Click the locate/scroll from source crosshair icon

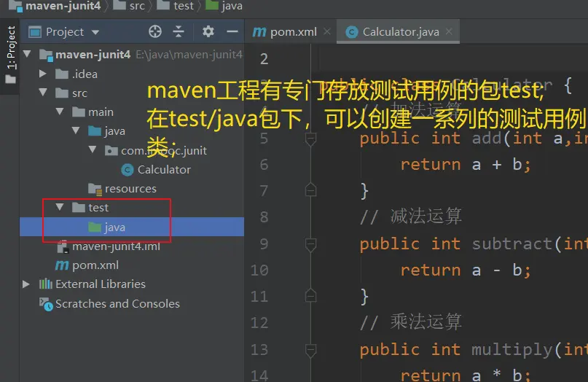click(154, 31)
